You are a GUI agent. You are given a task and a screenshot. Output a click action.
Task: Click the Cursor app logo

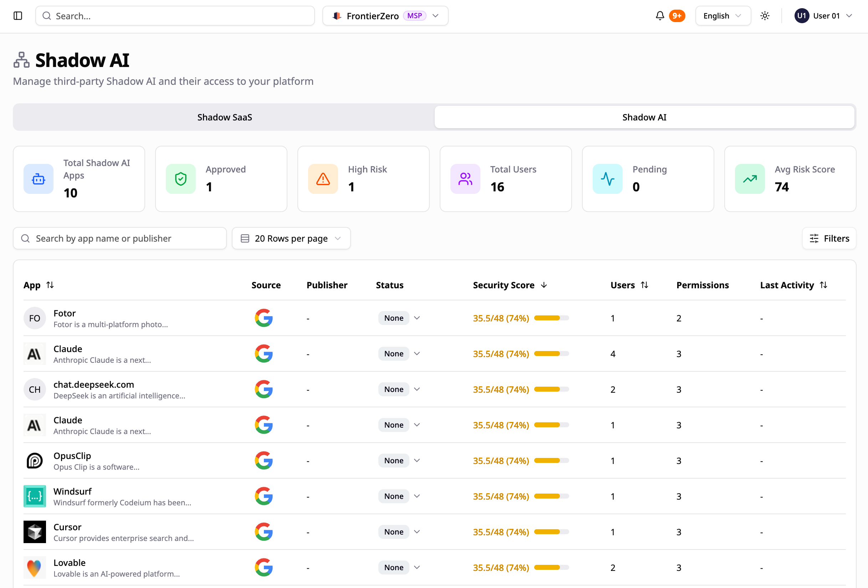(34, 532)
